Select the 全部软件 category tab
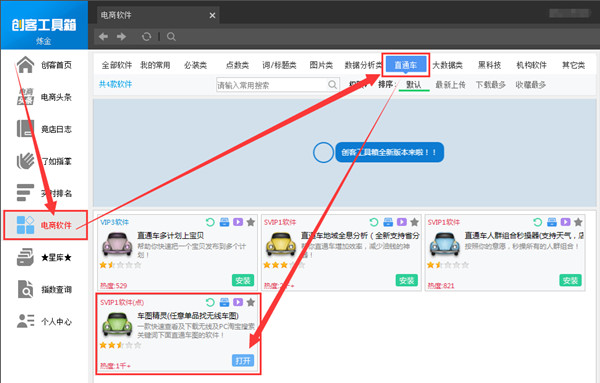This screenshot has width=600, height=383. (117, 65)
